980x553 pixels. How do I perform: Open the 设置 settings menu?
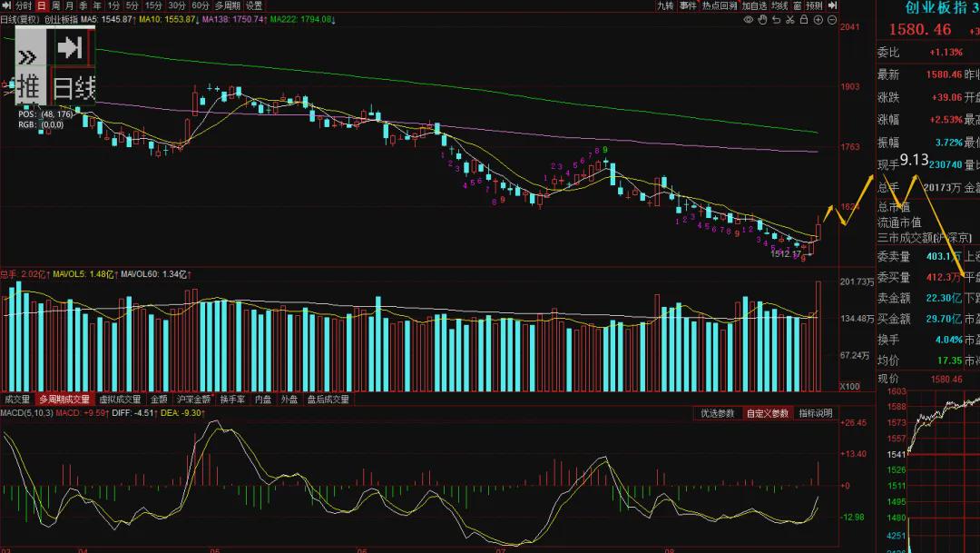click(254, 5)
